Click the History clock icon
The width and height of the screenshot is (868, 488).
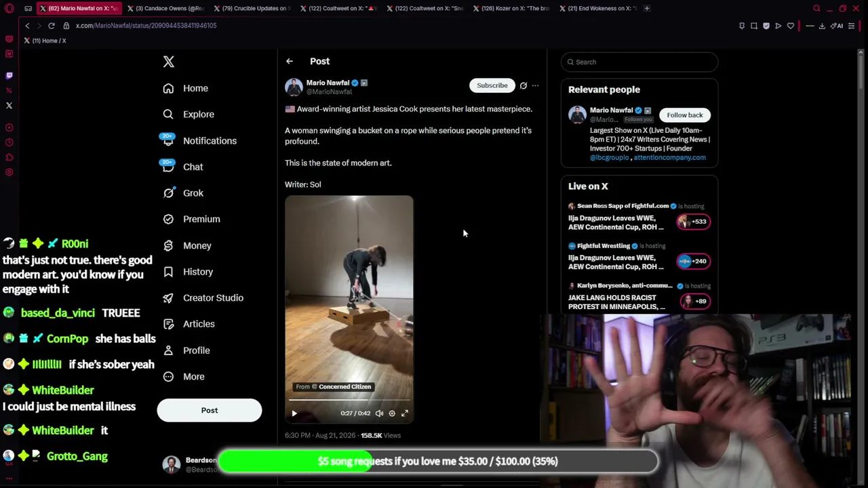pyautogui.click(x=168, y=272)
